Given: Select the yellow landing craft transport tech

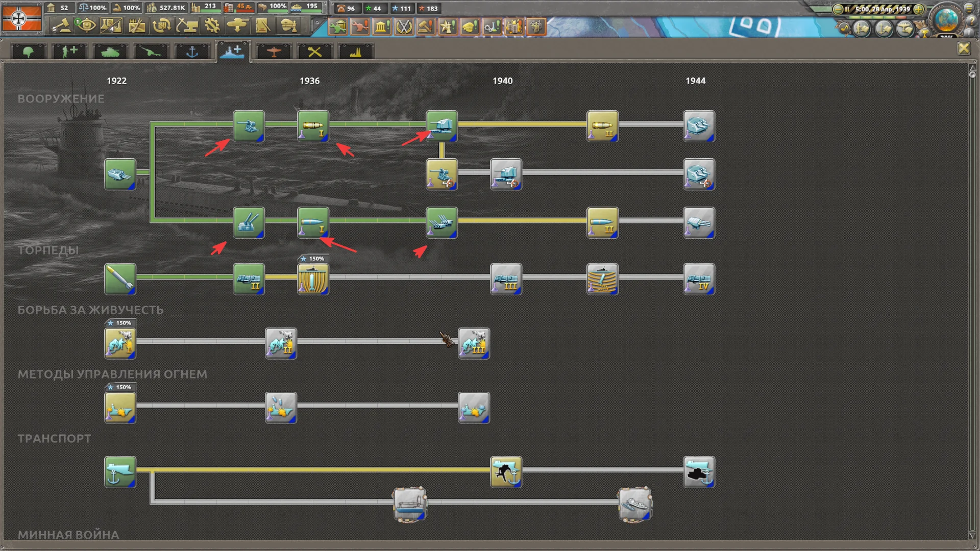Looking at the screenshot, I should [506, 472].
